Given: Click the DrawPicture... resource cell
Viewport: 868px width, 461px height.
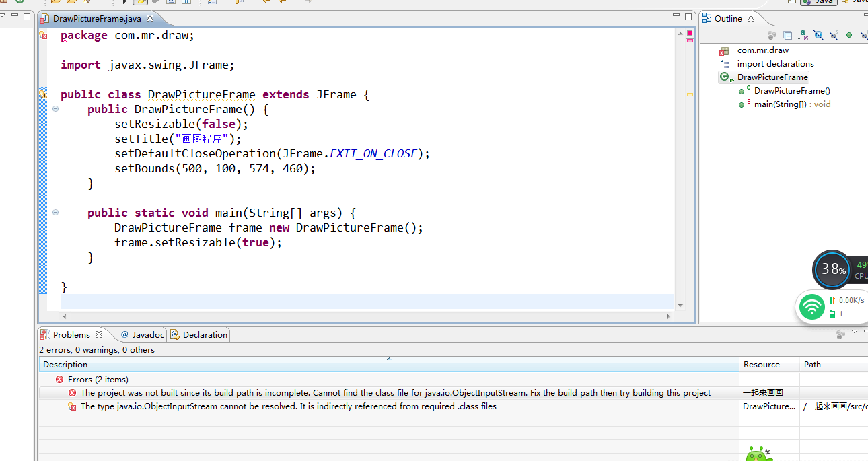Looking at the screenshot, I should coord(769,406).
